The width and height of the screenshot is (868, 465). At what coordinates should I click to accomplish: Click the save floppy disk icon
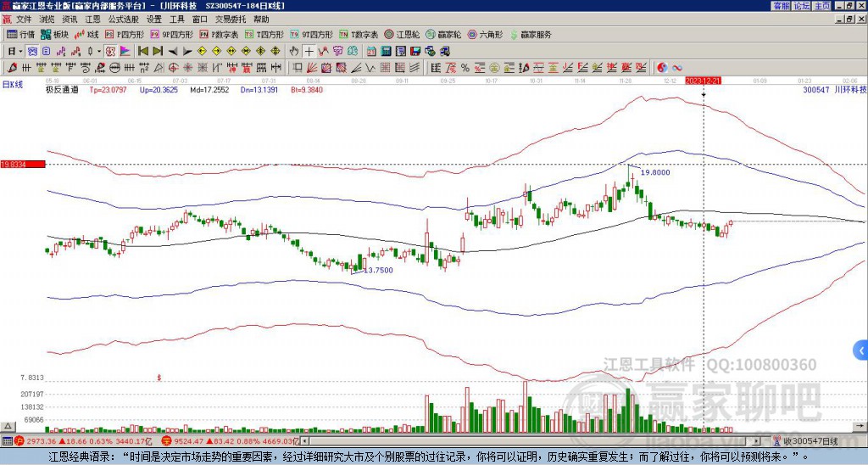coord(415,52)
